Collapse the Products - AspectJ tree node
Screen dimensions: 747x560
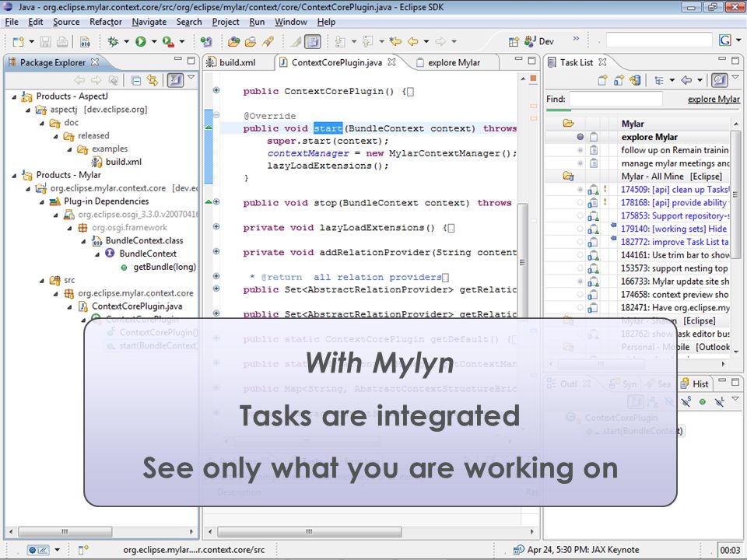click(14, 96)
